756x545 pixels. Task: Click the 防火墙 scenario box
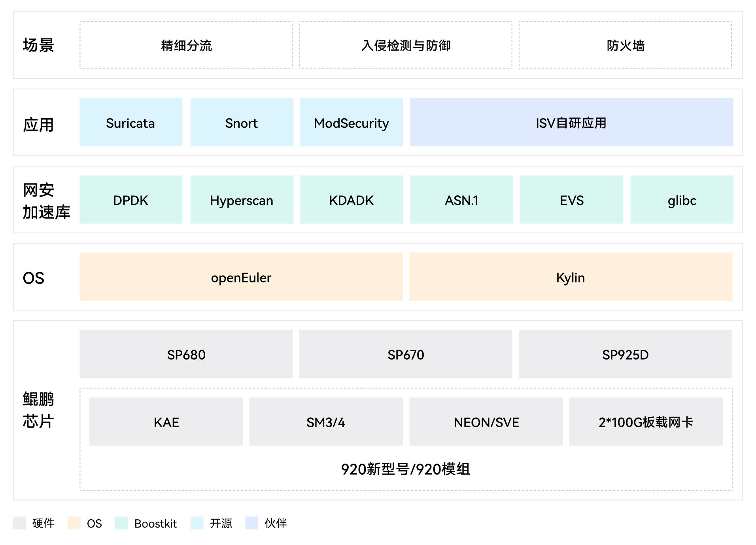click(x=625, y=45)
